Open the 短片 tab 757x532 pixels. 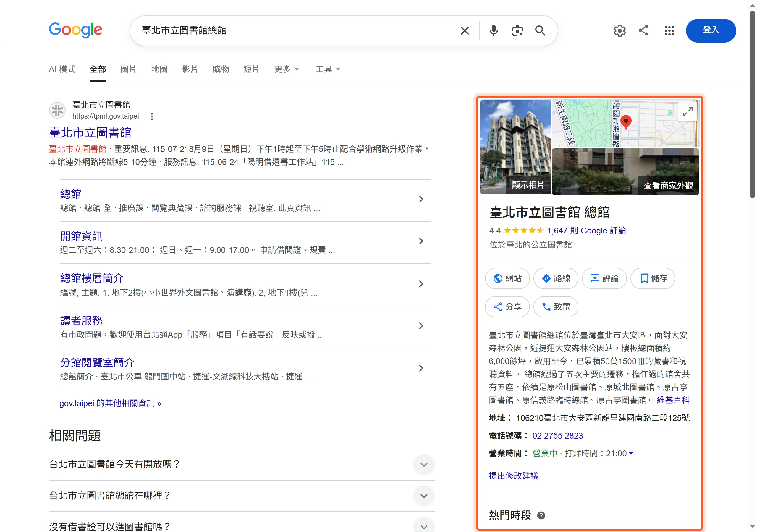point(251,69)
